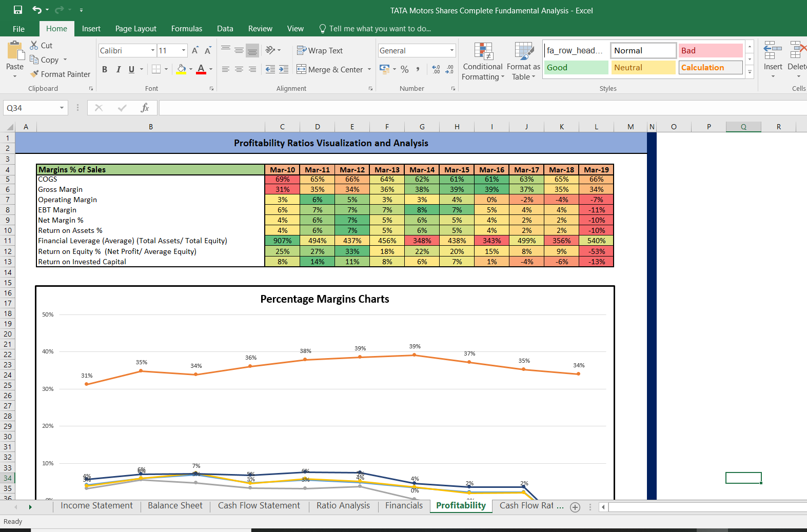Open the Formulas ribbon tab
Viewport: 807px width, 532px height.
pyautogui.click(x=187, y=29)
